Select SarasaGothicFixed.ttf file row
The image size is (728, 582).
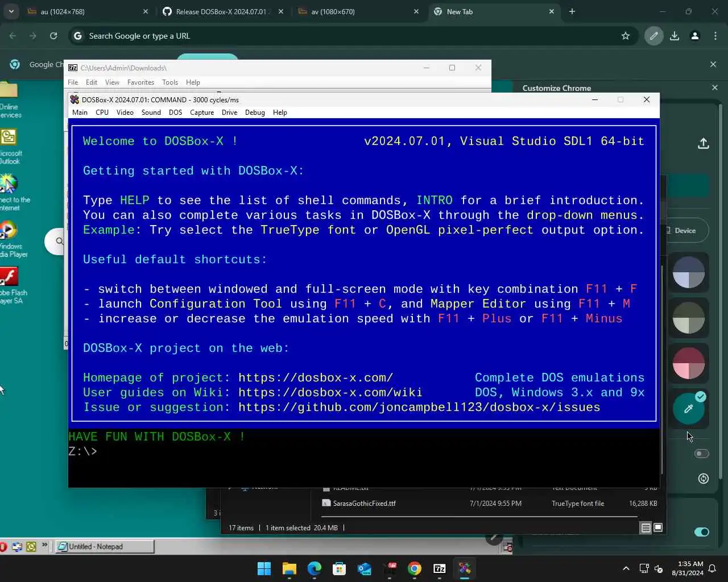click(489, 504)
